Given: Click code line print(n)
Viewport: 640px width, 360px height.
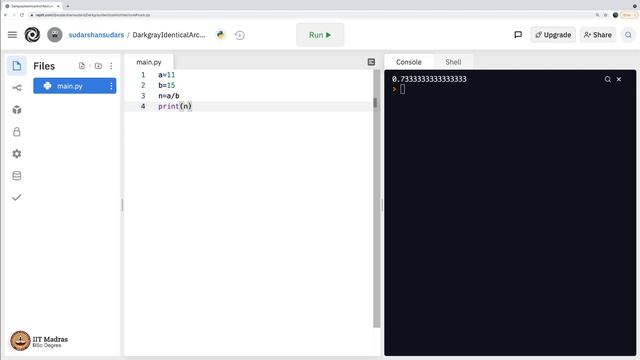Looking at the screenshot, I should coord(175,106).
